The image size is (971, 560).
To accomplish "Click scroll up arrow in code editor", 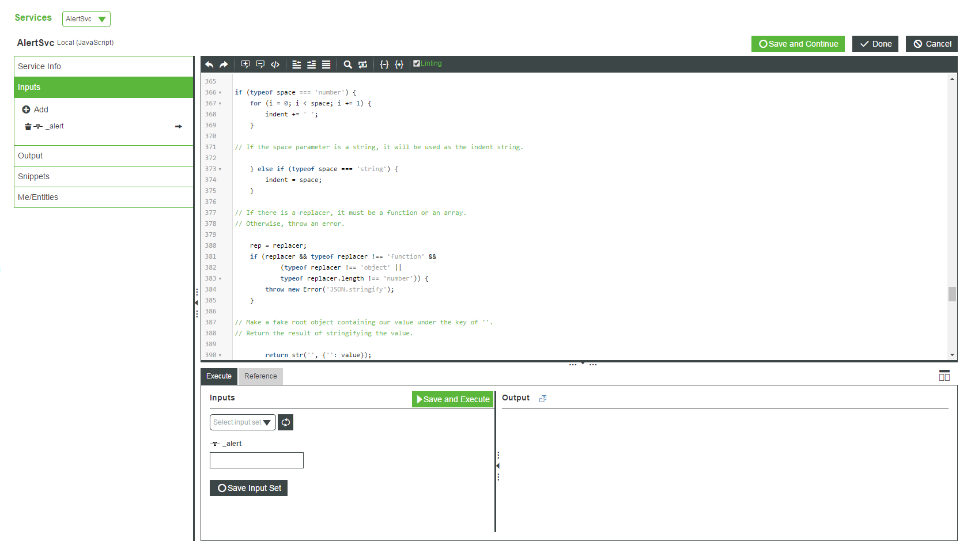I will tap(953, 79).
